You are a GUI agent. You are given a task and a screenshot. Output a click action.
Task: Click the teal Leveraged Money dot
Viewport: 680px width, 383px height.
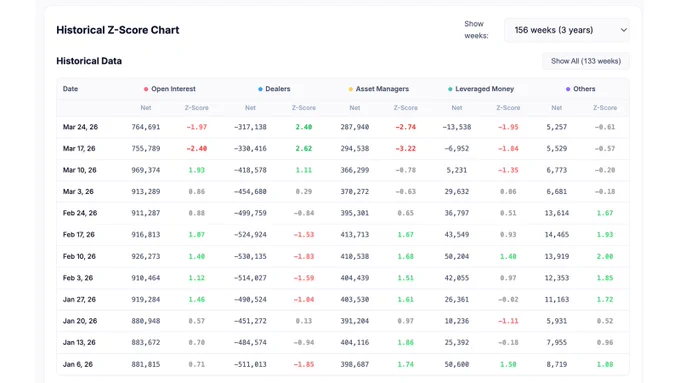(450, 89)
